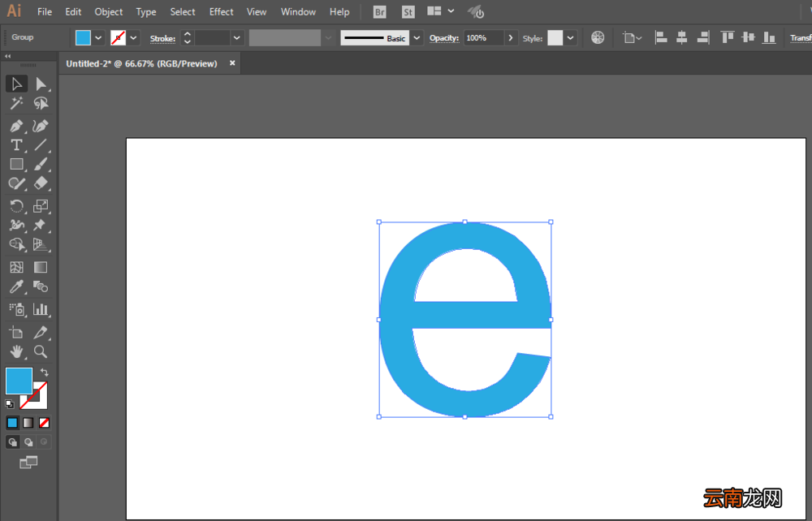Choose the Magic Wand tool
This screenshot has width=812, height=521.
click(16, 103)
